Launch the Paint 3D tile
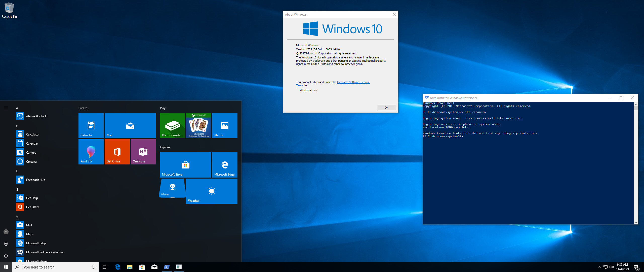This screenshot has height=272, width=644. (x=91, y=152)
